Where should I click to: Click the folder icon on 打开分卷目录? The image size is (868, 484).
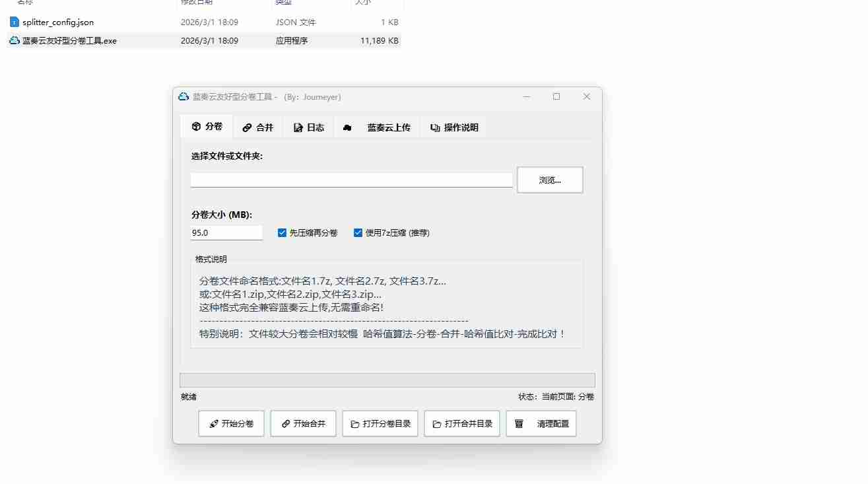tap(354, 424)
